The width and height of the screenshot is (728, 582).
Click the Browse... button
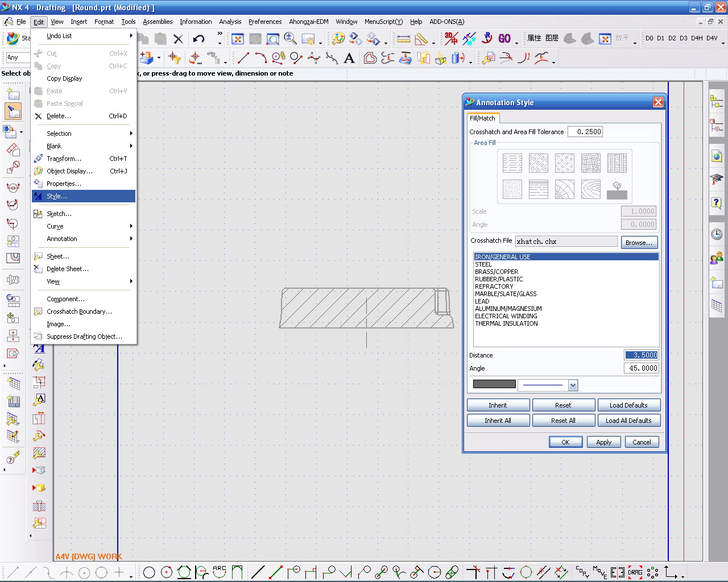[639, 243]
